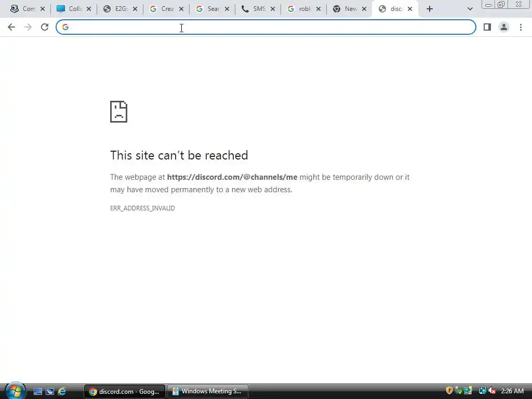The height and width of the screenshot is (399, 532).
Task: Click Show Desktop quick launch icon
Action: tap(37, 392)
